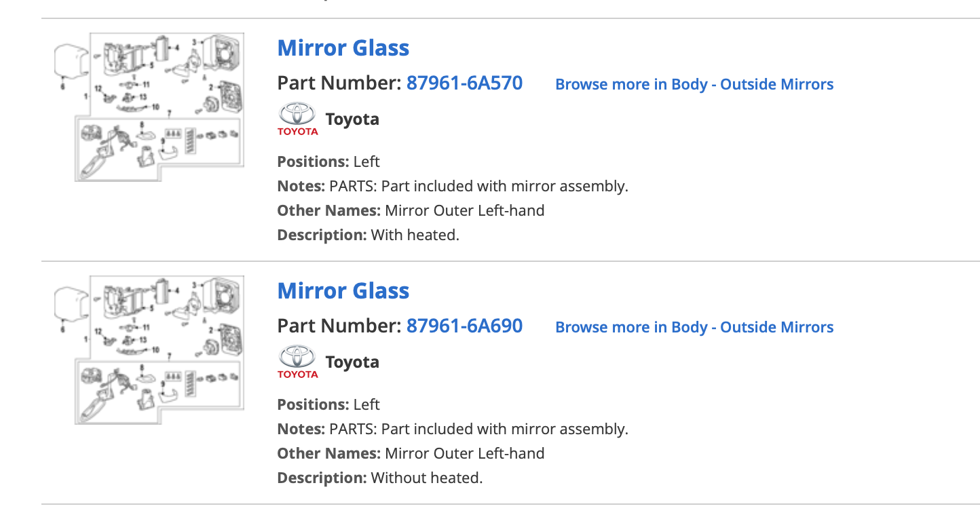Click the 'Without heated.' description text
Screen dimensions: 980x517
[427, 478]
